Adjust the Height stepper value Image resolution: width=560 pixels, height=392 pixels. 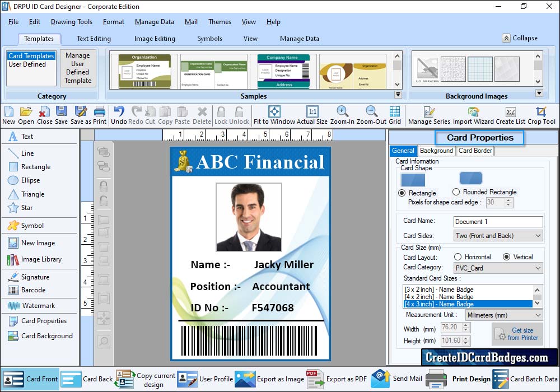[465, 340]
